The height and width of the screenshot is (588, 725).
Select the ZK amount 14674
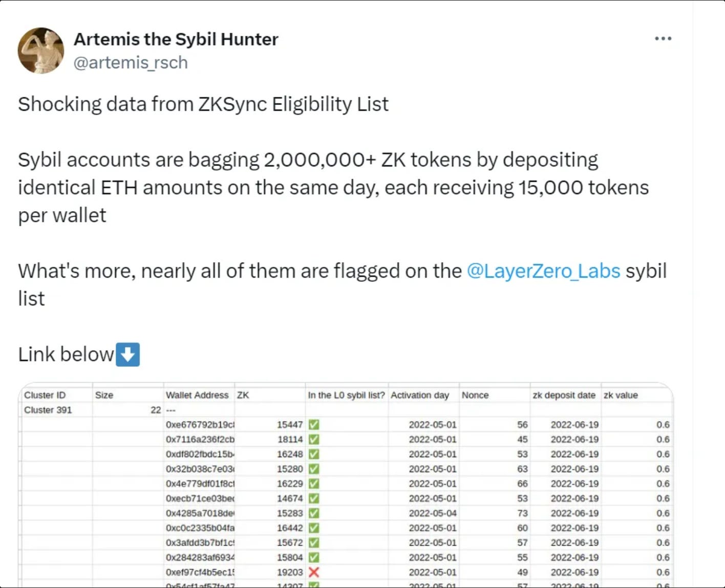coord(290,498)
